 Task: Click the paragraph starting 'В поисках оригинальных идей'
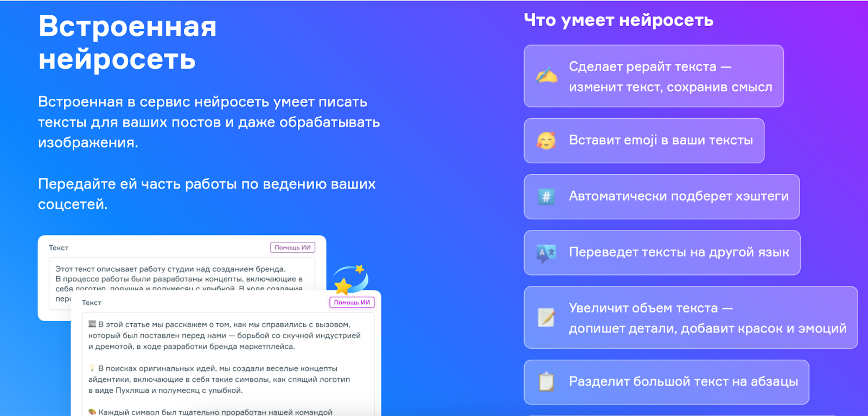(219, 379)
